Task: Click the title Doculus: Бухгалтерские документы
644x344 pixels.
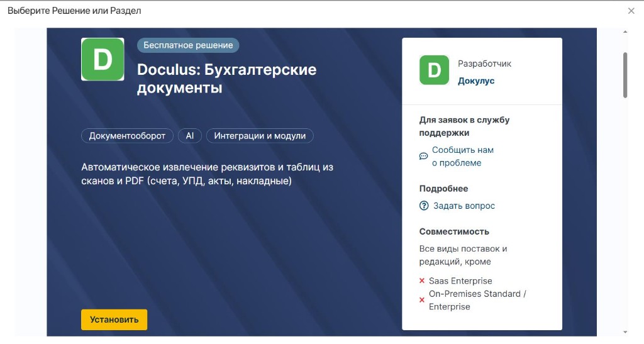Action: point(226,79)
